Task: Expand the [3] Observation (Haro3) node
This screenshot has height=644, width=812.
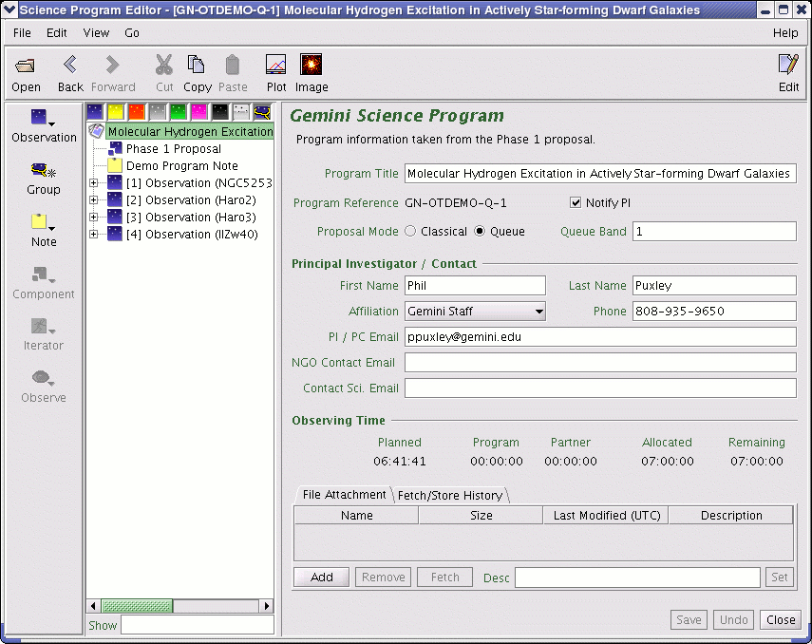Action: point(94,218)
